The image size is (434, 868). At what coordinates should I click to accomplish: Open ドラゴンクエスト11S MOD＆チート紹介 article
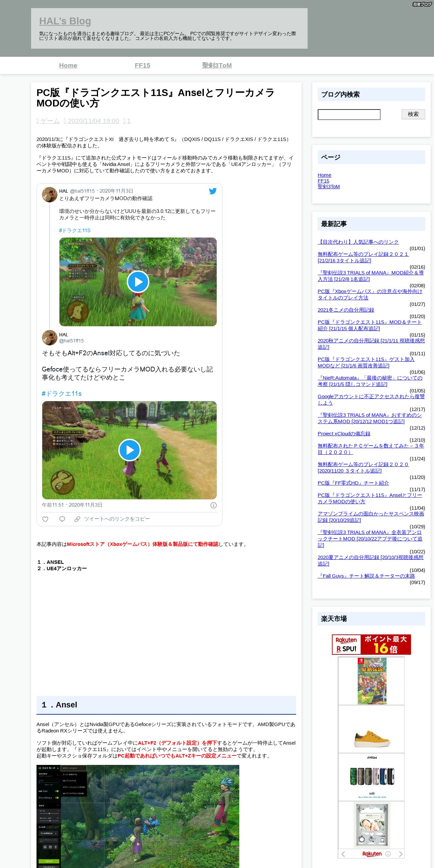[369, 325]
